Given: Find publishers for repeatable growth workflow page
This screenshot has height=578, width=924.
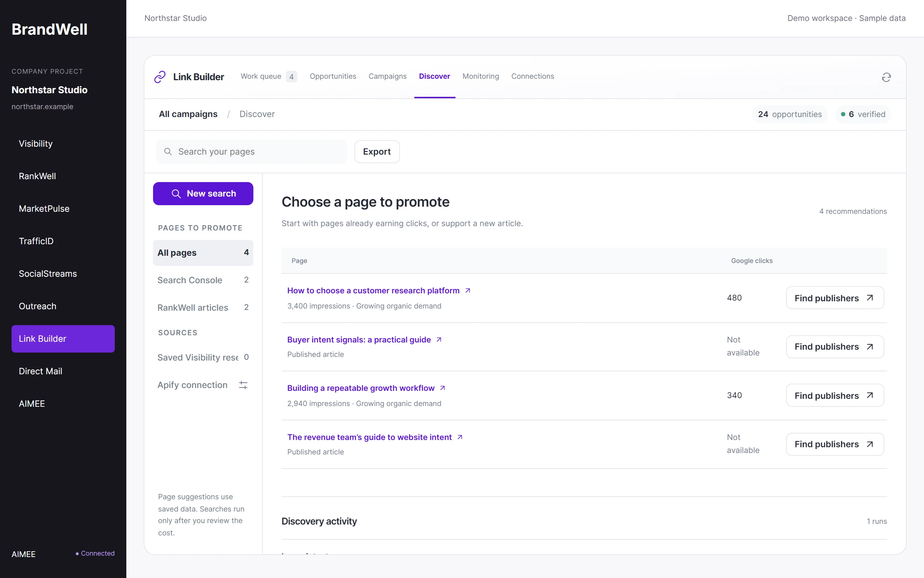Looking at the screenshot, I should pos(834,395).
